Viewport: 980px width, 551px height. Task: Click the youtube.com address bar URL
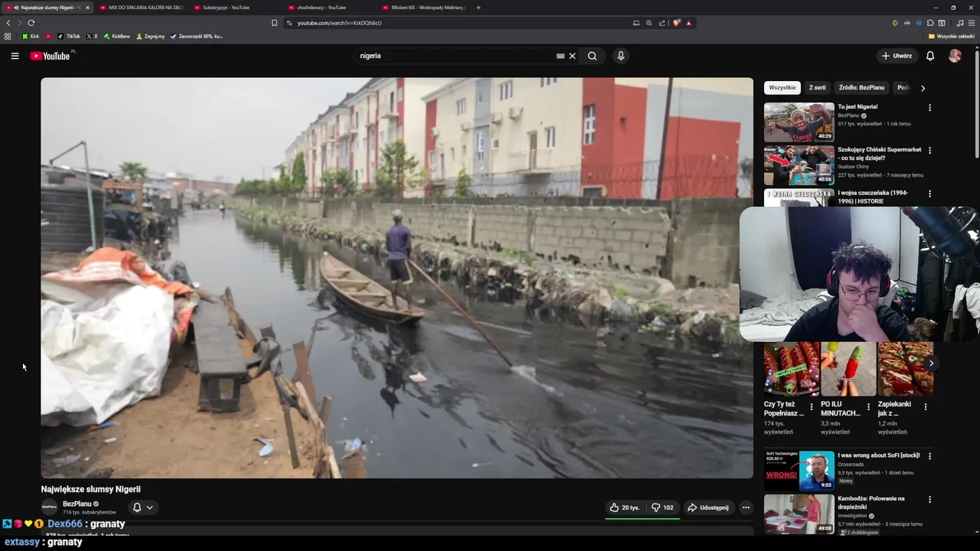coord(339,23)
